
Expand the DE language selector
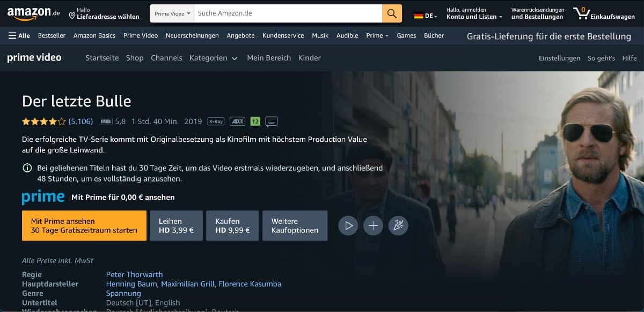tap(431, 16)
